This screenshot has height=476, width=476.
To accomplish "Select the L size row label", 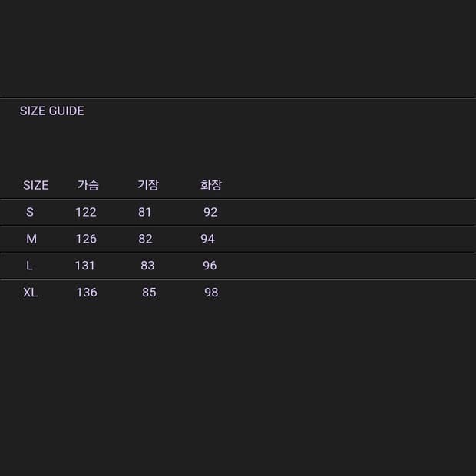I will (29, 266).
